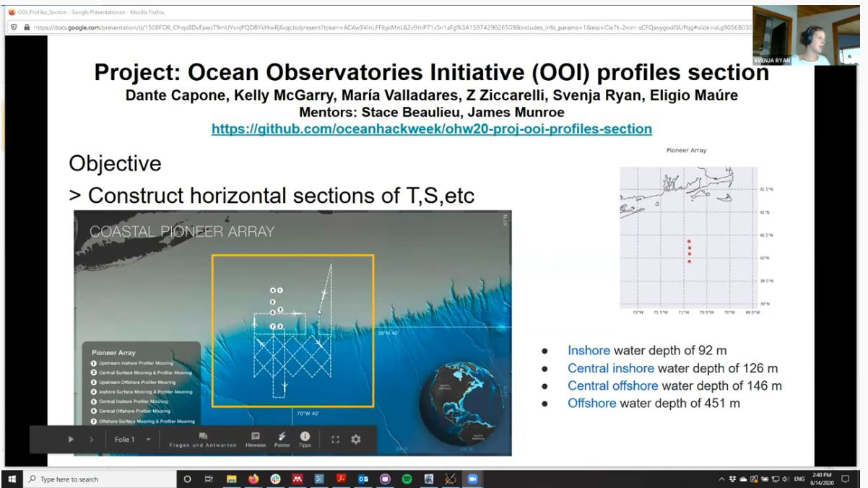This screenshot has width=868, height=488.
Task: Advance to next slide with arrow
Action: (x=91, y=439)
